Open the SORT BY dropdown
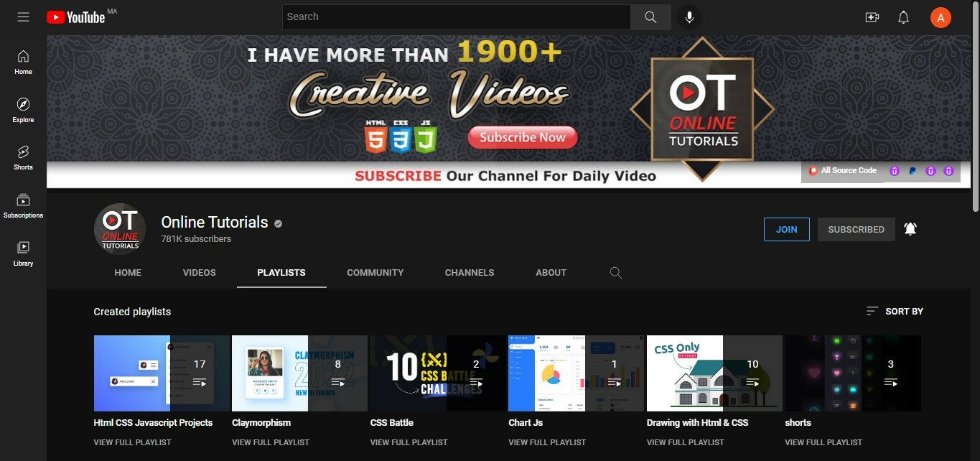Screen dimensions: 980x461 [x=894, y=311]
